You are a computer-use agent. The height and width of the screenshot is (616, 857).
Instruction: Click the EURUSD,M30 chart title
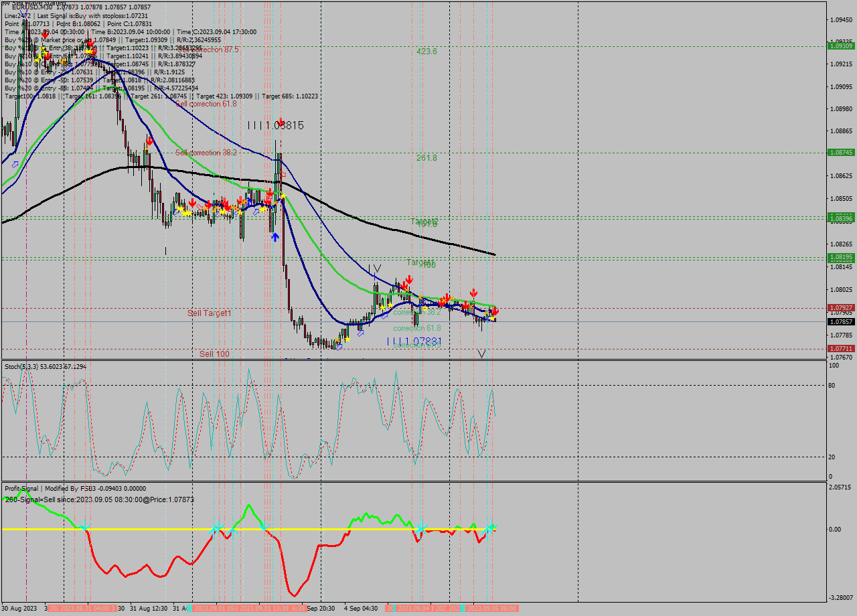click(32, 7)
